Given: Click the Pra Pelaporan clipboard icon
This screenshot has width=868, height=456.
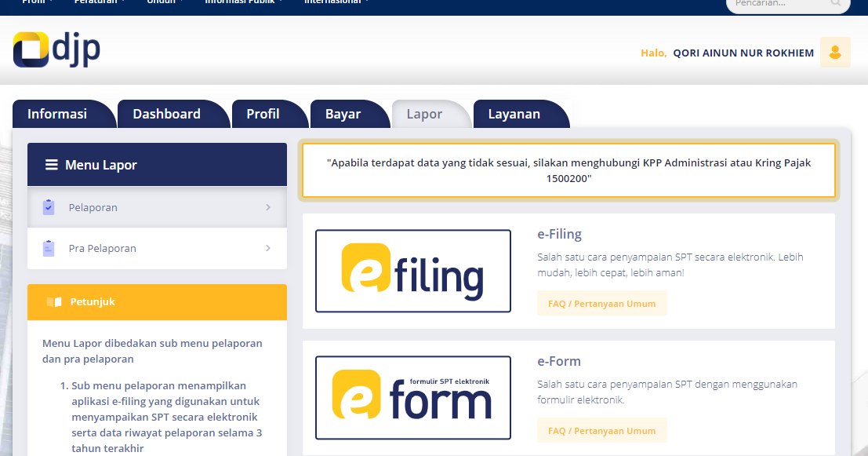Looking at the screenshot, I should click(49, 248).
